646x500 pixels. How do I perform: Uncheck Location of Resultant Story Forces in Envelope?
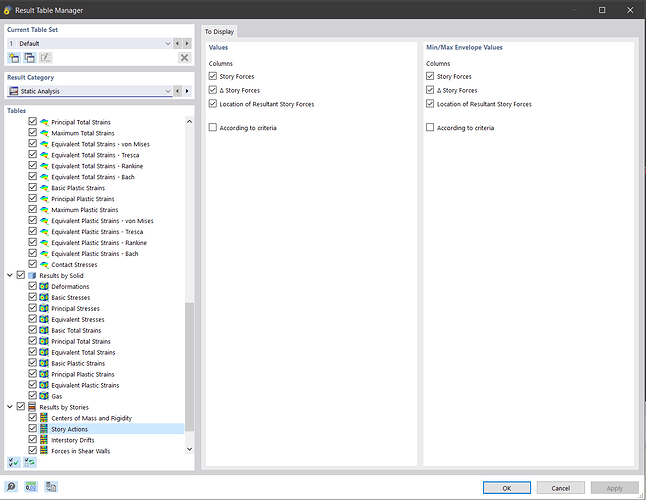430,104
